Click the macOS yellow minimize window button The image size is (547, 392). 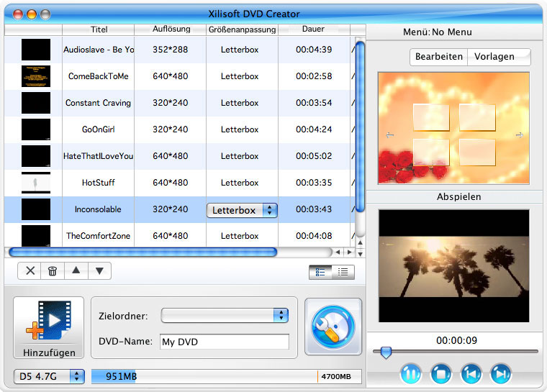(x=32, y=14)
